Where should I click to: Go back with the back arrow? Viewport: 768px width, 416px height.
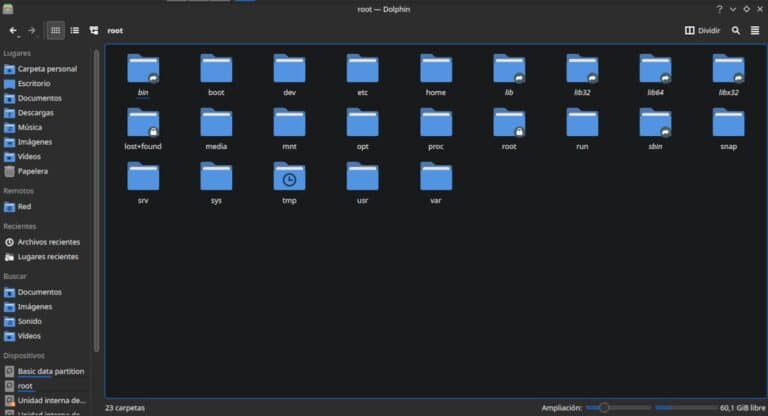coord(13,30)
